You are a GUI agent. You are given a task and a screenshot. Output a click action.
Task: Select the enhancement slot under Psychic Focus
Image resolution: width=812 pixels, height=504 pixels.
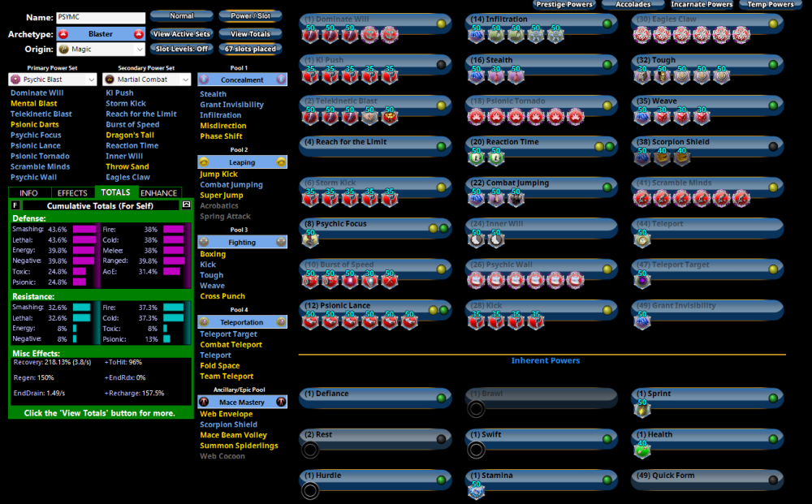click(x=310, y=239)
